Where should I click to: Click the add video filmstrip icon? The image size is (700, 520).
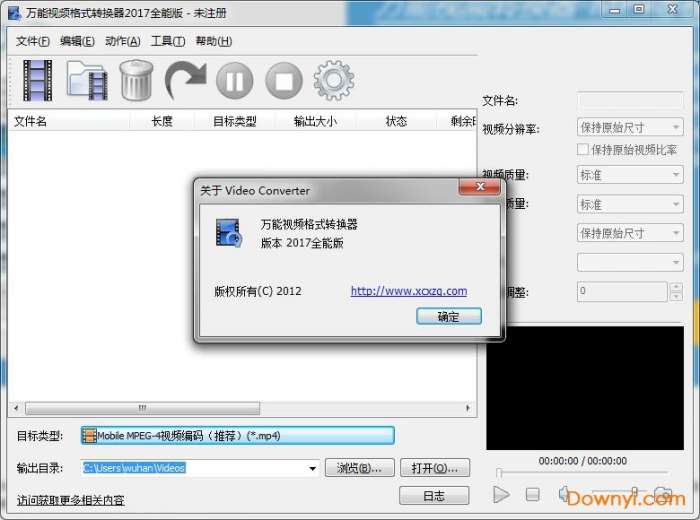(38, 80)
